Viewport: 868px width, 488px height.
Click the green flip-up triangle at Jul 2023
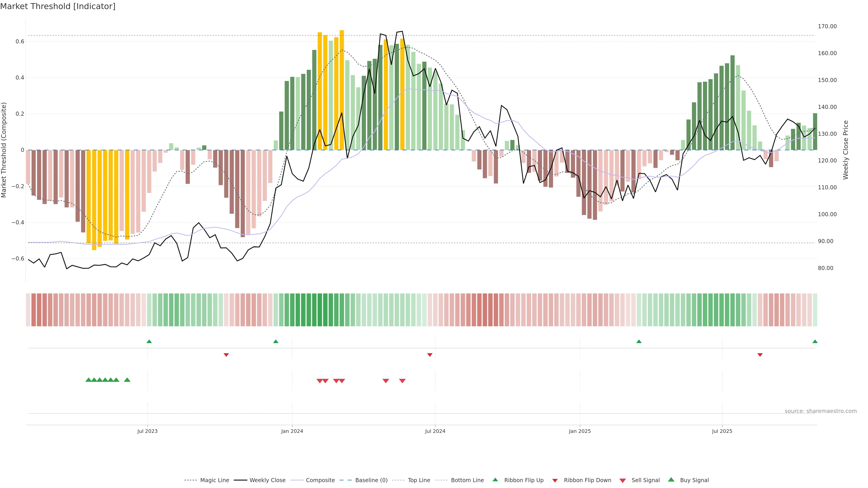[x=149, y=342]
